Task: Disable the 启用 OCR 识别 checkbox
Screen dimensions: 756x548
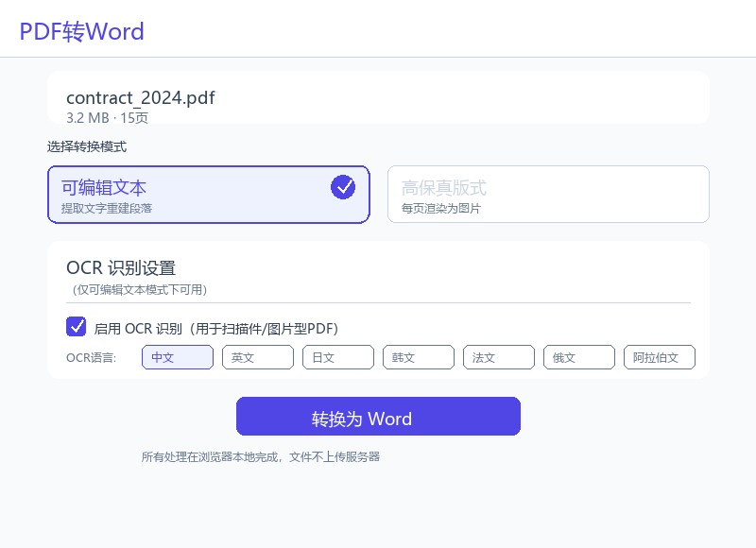Action: click(77, 327)
